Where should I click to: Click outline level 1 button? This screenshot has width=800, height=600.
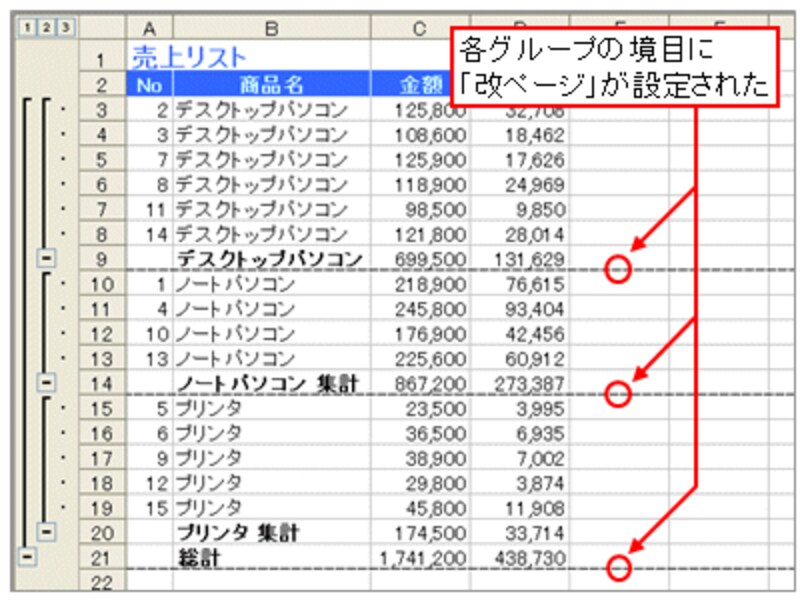[x=23, y=28]
